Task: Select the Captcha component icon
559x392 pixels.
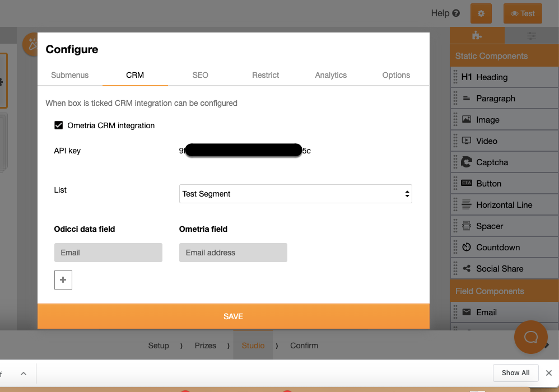Action: pyautogui.click(x=467, y=162)
